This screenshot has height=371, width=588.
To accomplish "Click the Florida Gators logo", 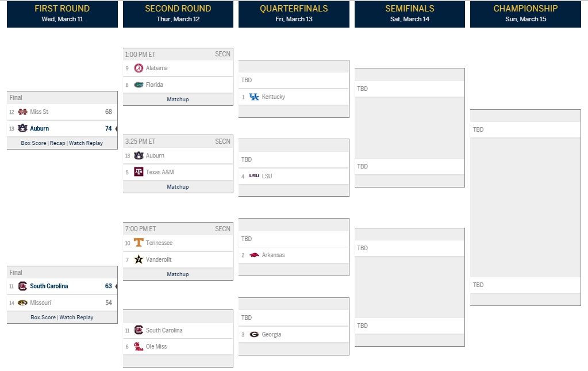I will point(139,85).
